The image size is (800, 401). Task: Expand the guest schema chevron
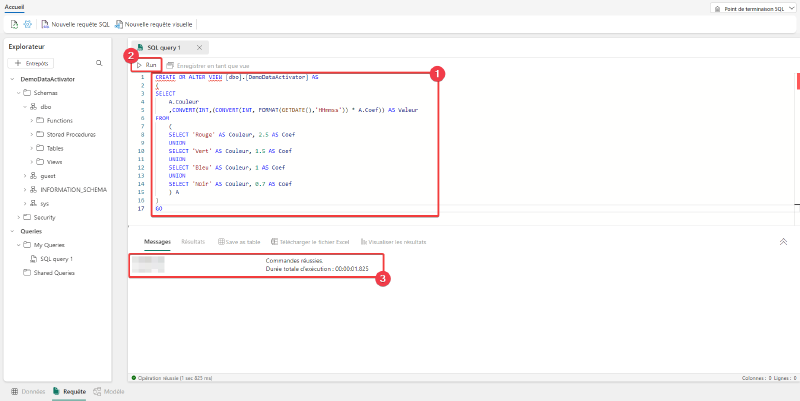[x=25, y=176]
